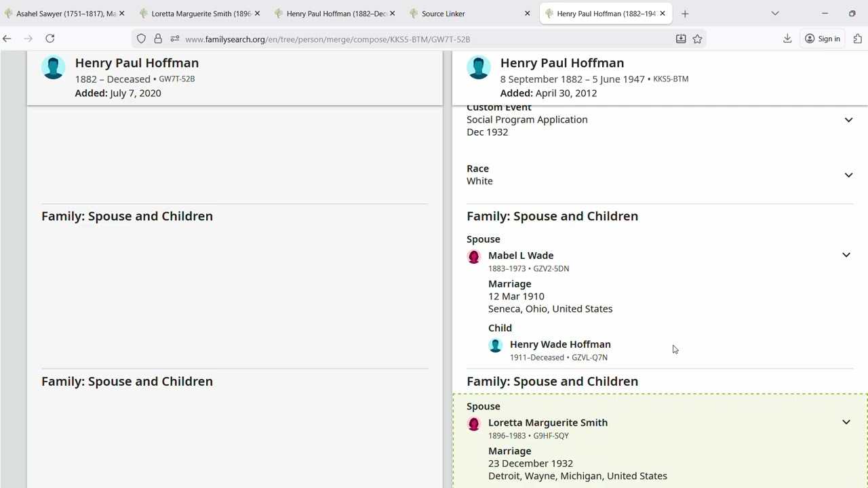Bookmark this page with the star icon

click(x=697, y=39)
